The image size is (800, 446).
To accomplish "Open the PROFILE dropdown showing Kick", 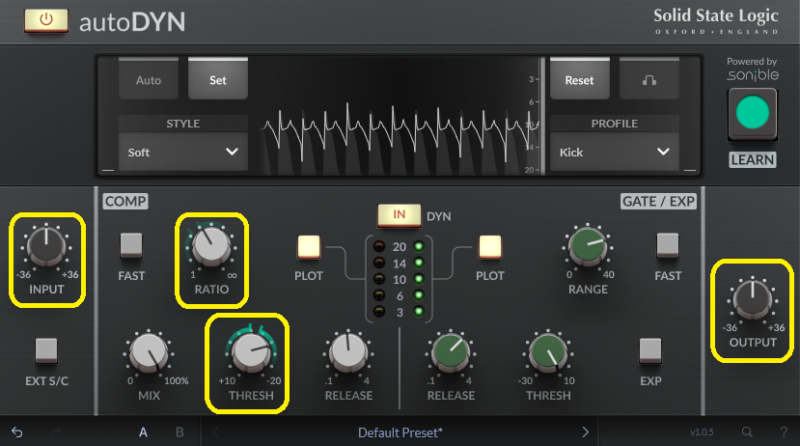I will [613, 152].
